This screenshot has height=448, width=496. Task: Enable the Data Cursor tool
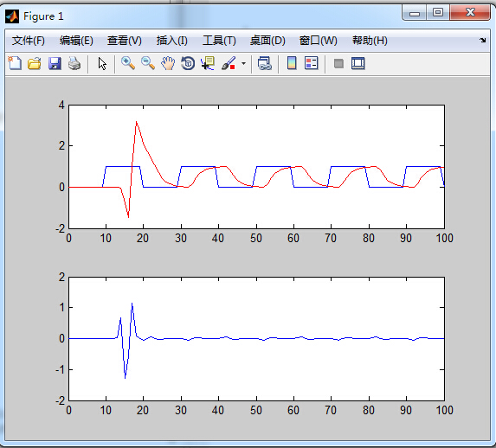point(208,63)
